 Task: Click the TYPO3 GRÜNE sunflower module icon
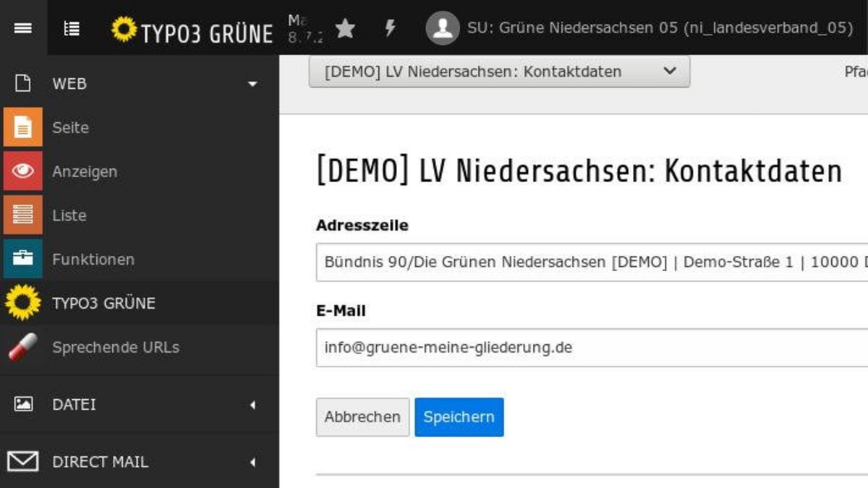pos(23,303)
